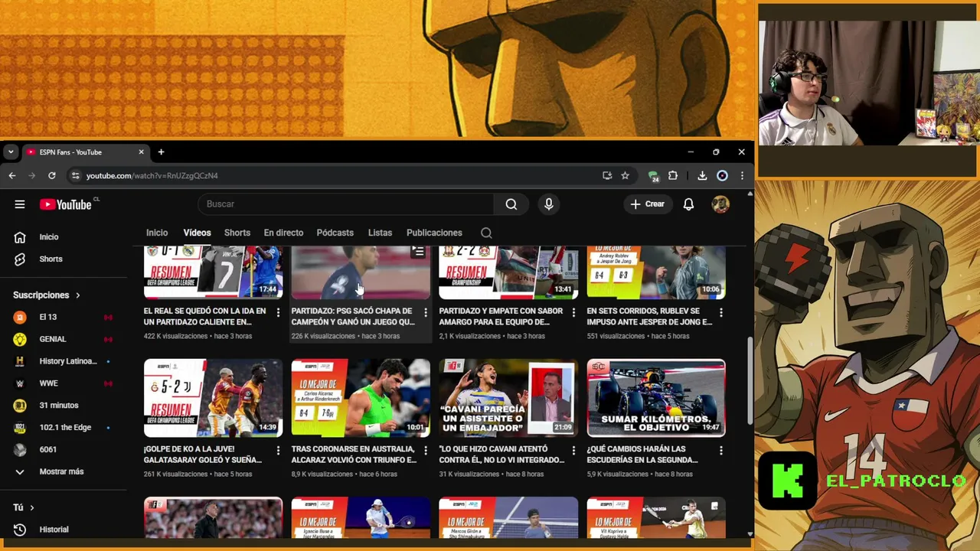Open 102.1 the Edge subscription
Image resolution: width=980 pixels, height=551 pixels.
[64, 427]
